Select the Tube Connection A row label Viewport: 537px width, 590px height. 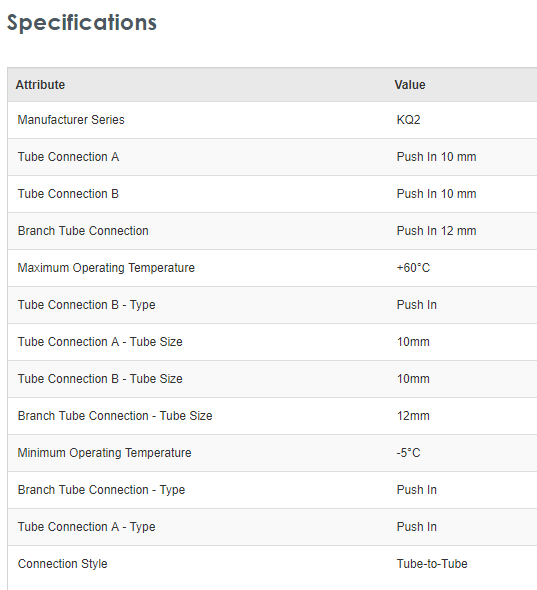point(68,157)
